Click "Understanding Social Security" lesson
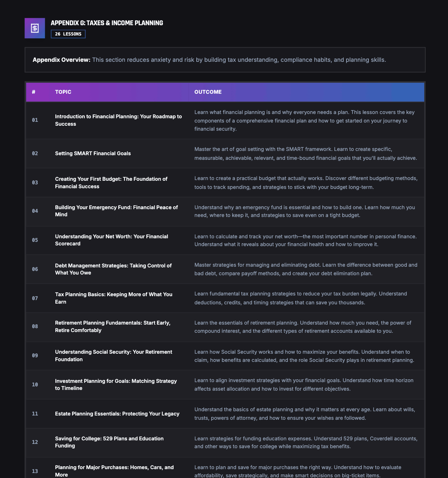 tap(114, 355)
